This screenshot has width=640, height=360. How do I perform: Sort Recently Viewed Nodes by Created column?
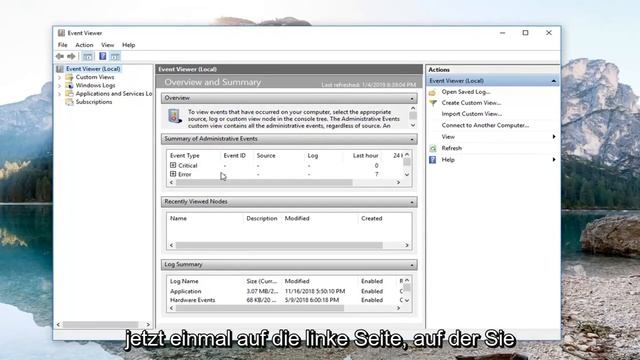(x=371, y=218)
